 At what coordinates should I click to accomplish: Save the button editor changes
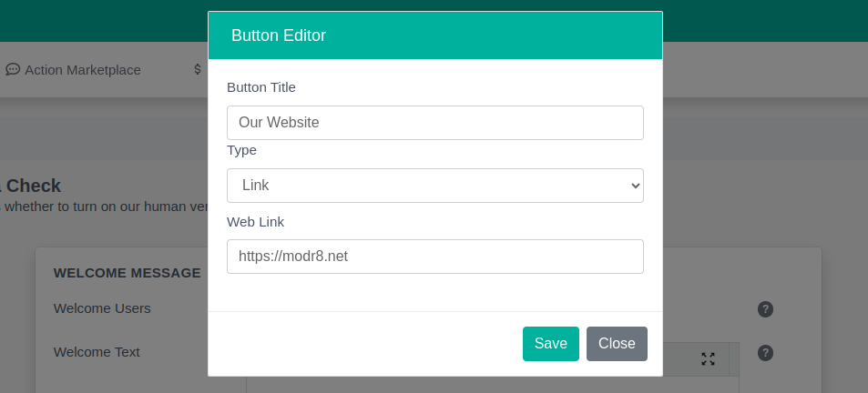[550, 344]
